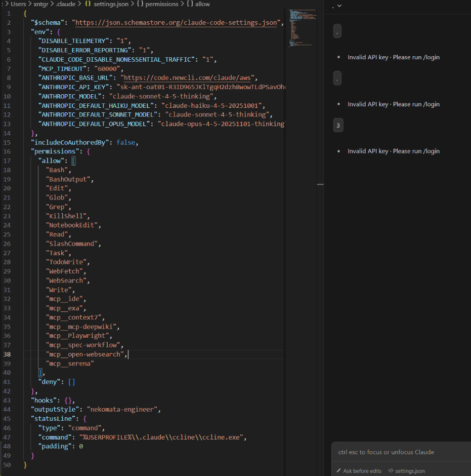Click the '3' user message bubble
The image size is (471, 476).
(338, 125)
